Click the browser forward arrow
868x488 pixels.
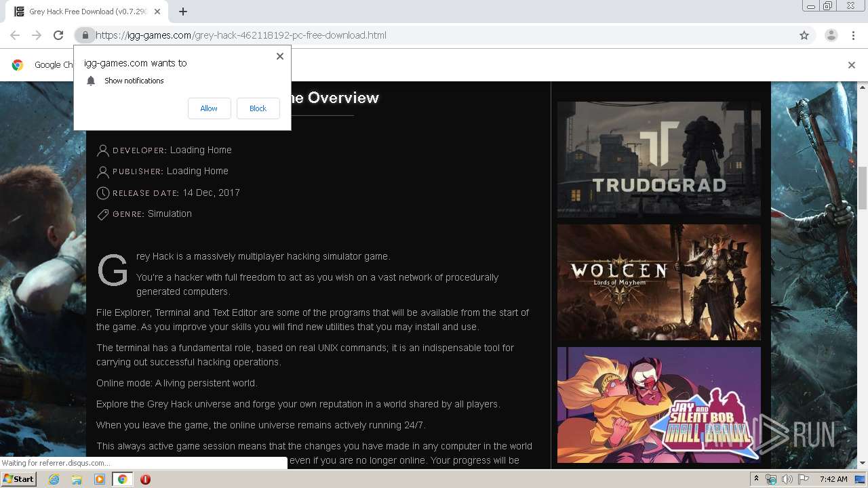[37, 35]
